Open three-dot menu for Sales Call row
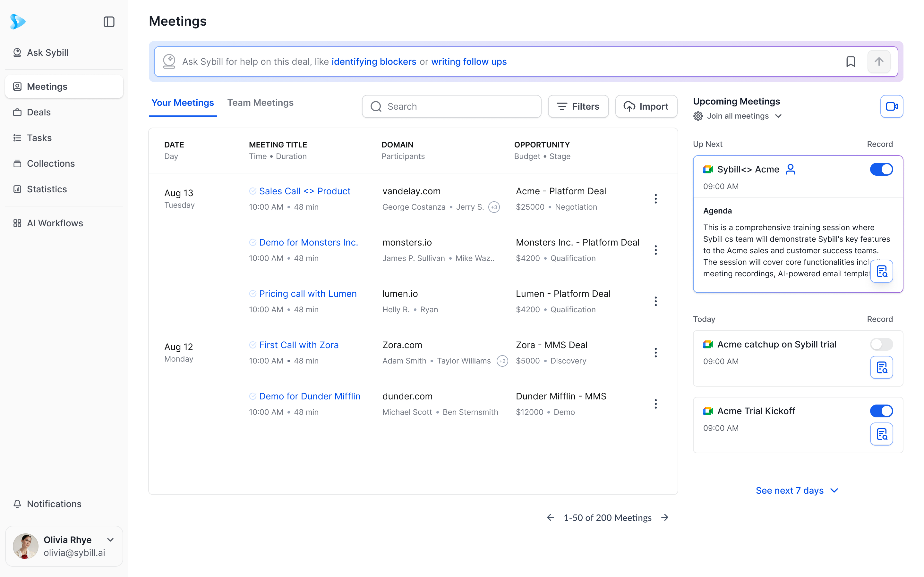This screenshot has width=924, height=577. (x=655, y=199)
